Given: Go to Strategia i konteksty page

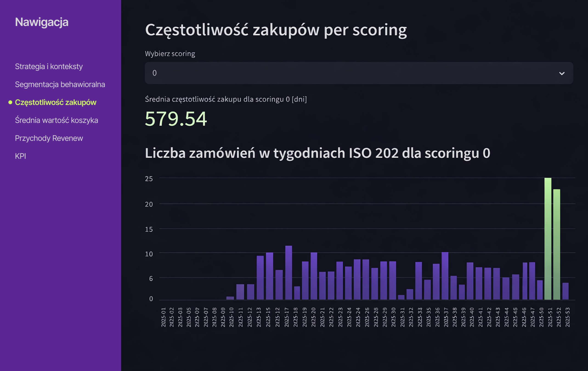Looking at the screenshot, I should [49, 66].
